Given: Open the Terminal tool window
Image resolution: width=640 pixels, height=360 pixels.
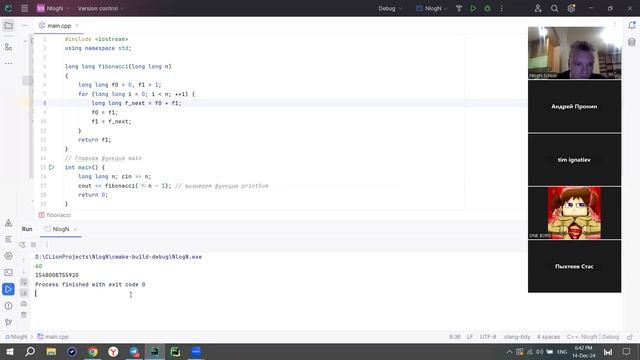Looking at the screenshot, I should click(8, 272).
